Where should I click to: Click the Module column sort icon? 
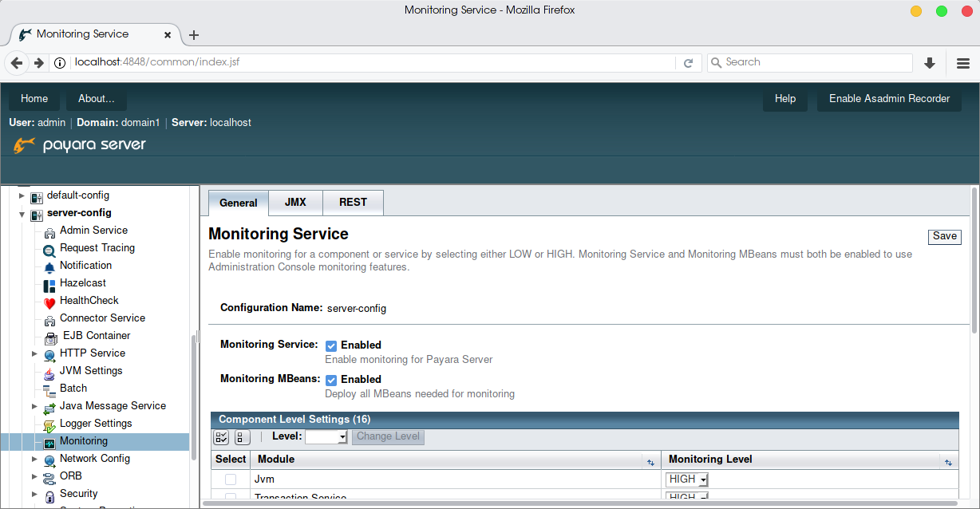(x=650, y=462)
